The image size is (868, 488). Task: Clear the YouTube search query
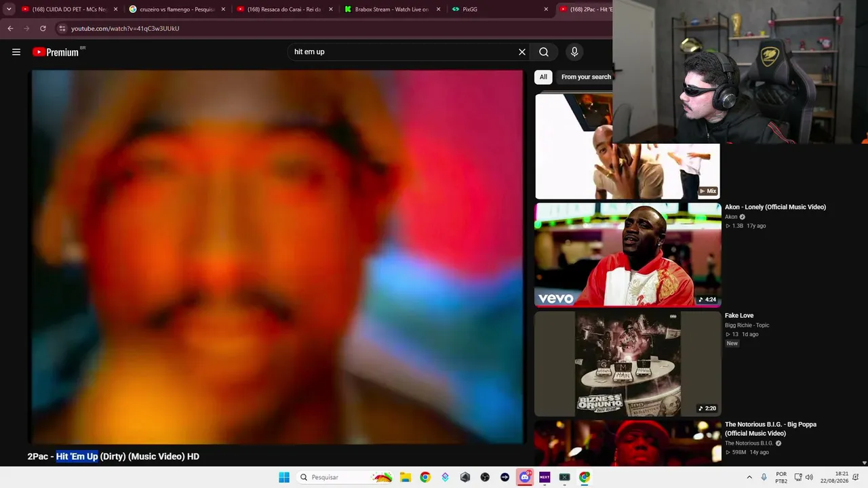(x=522, y=52)
